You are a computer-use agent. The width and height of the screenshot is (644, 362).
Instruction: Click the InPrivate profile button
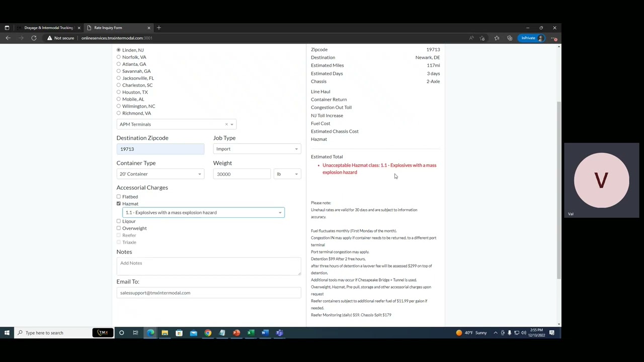(x=532, y=38)
